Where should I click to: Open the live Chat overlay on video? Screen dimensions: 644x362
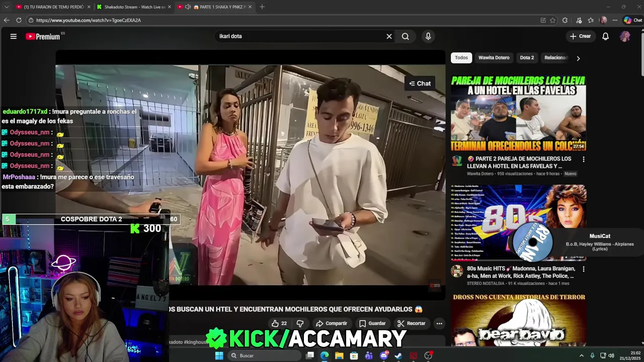(x=420, y=83)
